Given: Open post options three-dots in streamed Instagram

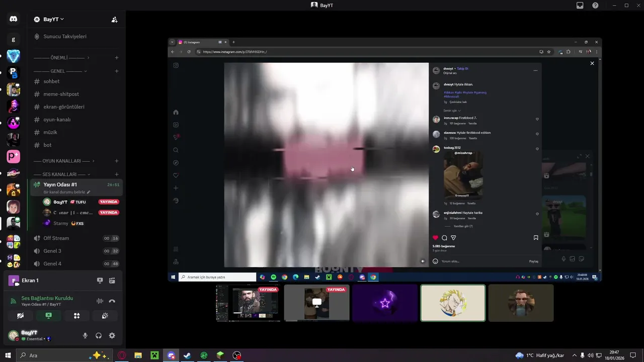Looking at the screenshot, I should pyautogui.click(x=535, y=70).
